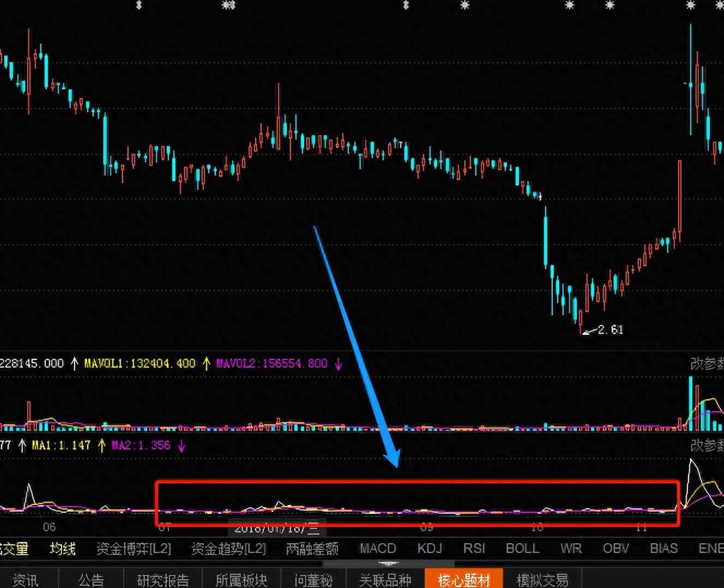Select the RSI indicator tab
The height and width of the screenshot is (588, 724).
point(474,548)
